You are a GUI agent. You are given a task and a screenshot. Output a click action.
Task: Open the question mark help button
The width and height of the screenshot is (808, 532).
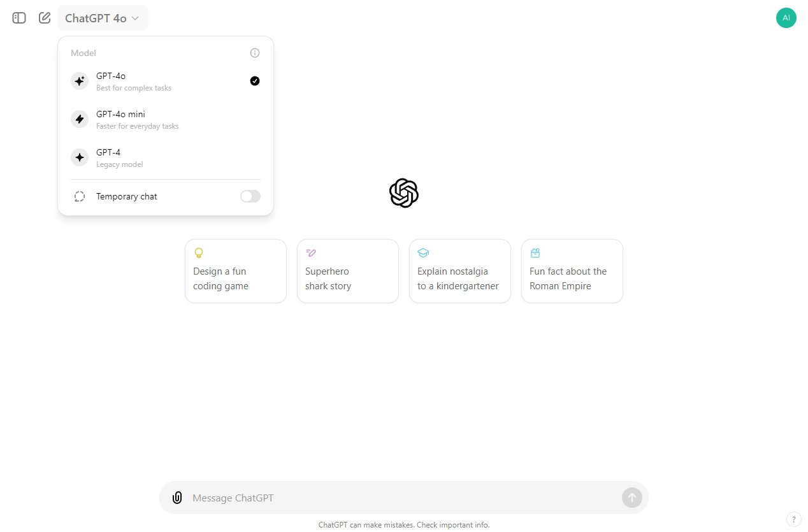793,519
